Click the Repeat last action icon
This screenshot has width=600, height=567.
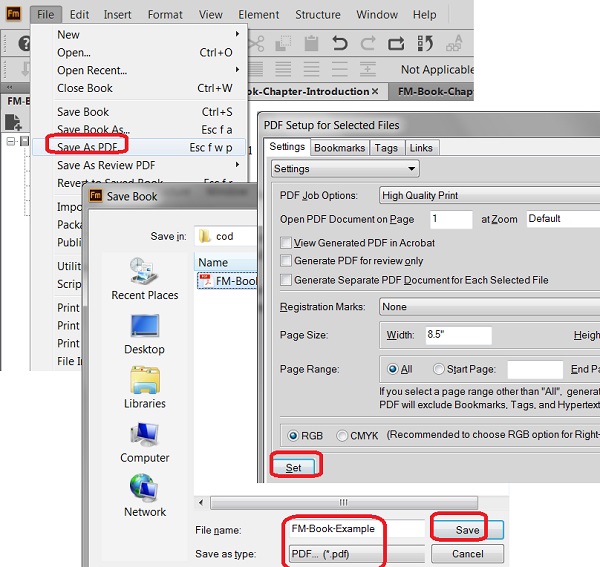pyautogui.click(x=396, y=44)
